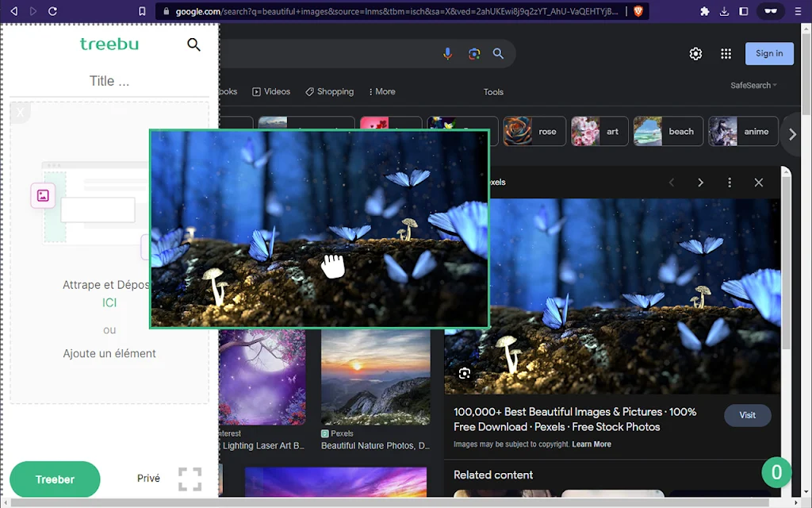Screen dimensions: 812x508
Task: Click the Brave Shields lion icon
Action: 638,11
